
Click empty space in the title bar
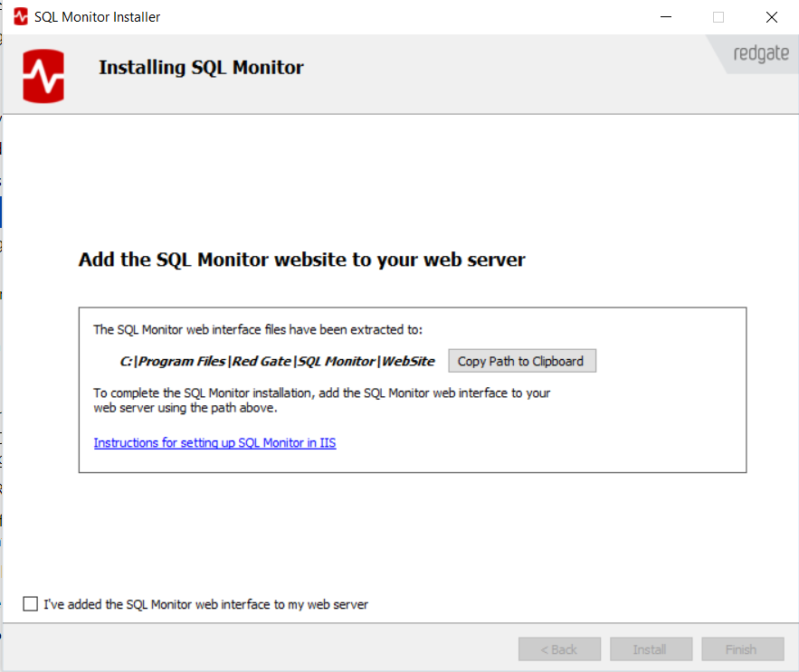[407, 17]
